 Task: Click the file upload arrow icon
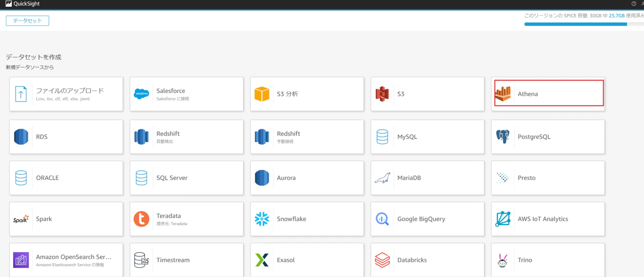pos(21,94)
